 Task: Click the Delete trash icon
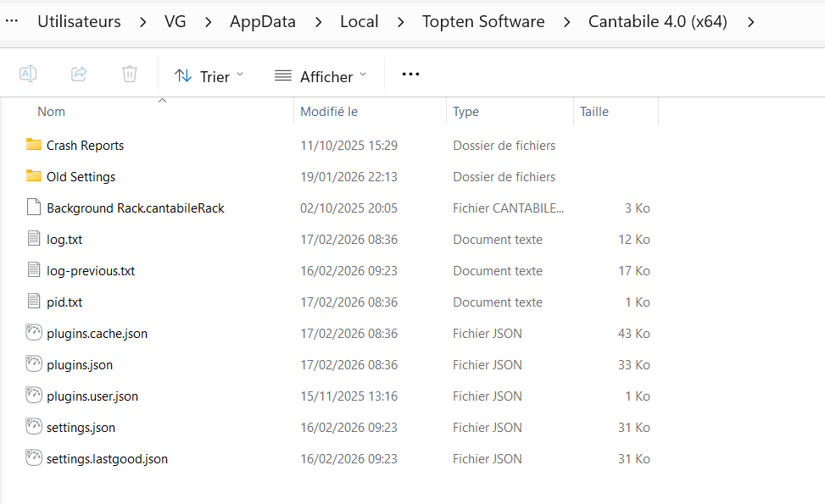click(130, 75)
